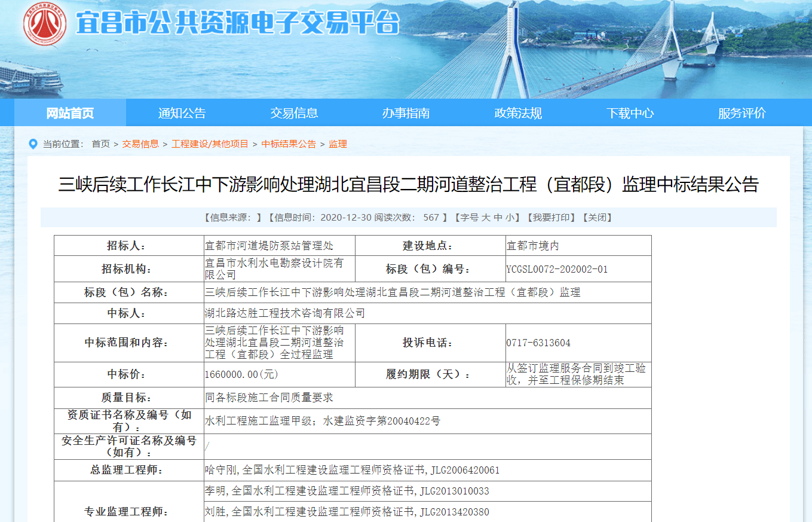
Task: Click the 交易信息 breadcrumb link
Action: (x=140, y=144)
